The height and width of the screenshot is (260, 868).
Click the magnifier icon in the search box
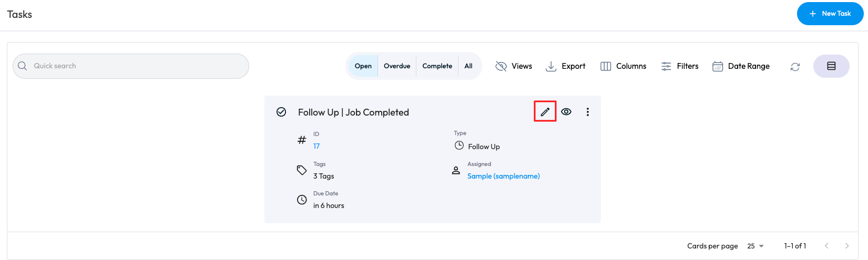(22, 66)
